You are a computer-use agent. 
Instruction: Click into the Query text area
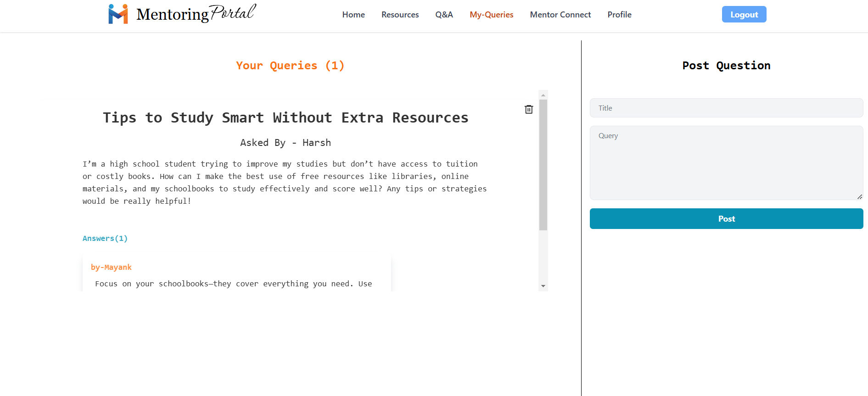click(726, 163)
